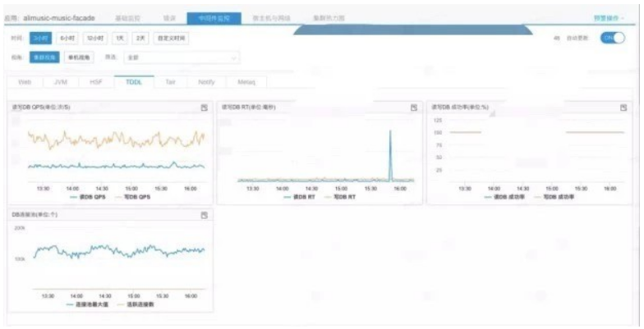Turn off the 自动更新 ON switch
This screenshot has width=644, height=329.
point(613,38)
